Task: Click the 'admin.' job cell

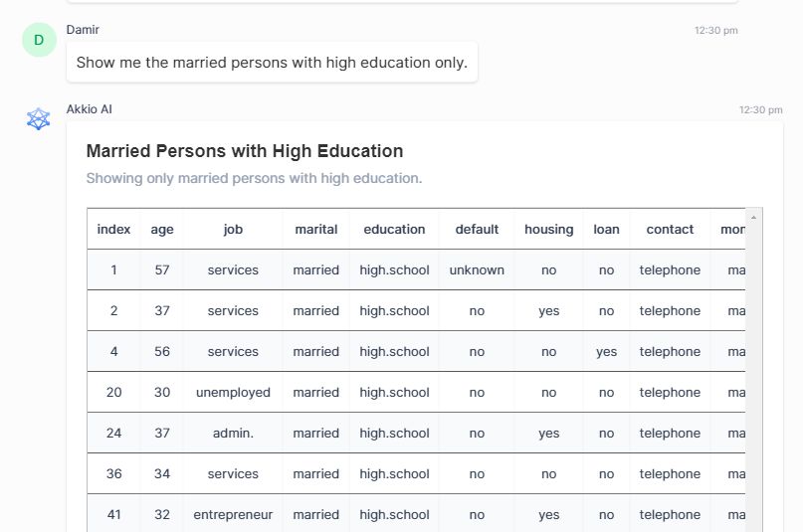Action: pos(233,434)
